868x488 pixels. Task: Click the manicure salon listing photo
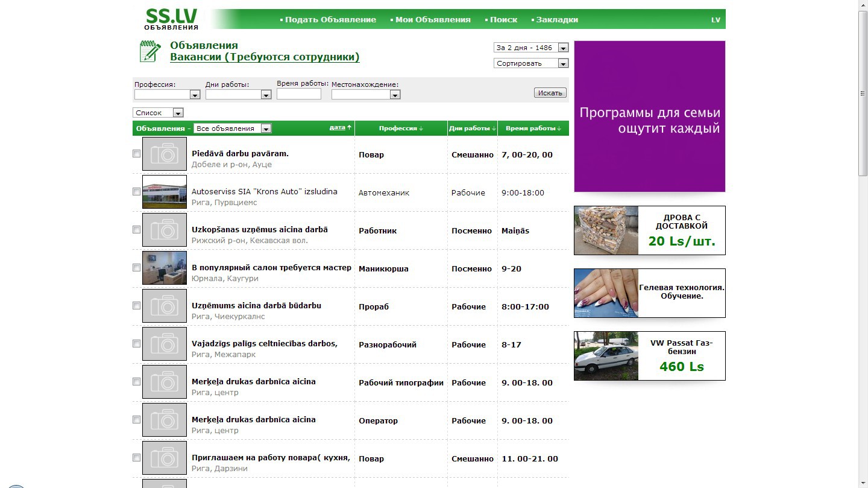click(x=165, y=268)
